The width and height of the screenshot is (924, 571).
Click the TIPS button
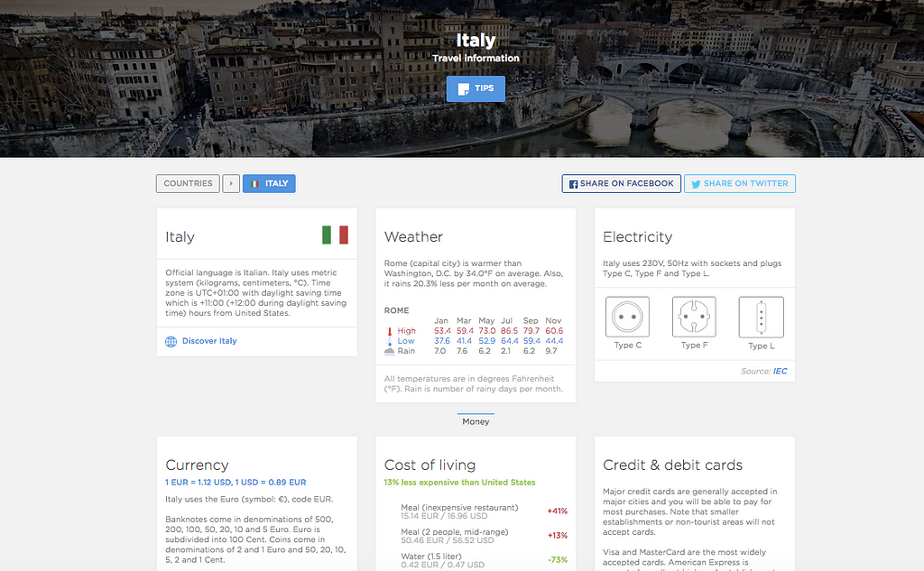(476, 88)
